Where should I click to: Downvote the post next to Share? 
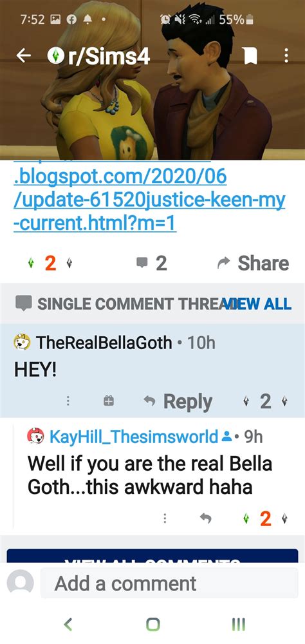coord(69,263)
